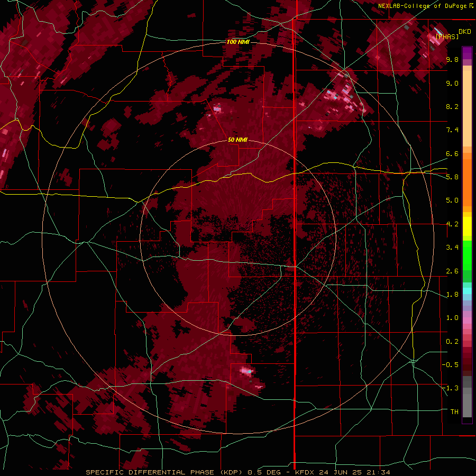Click the yellow segment of color bar
The width and height of the screenshot is (476, 476).
[467, 226]
